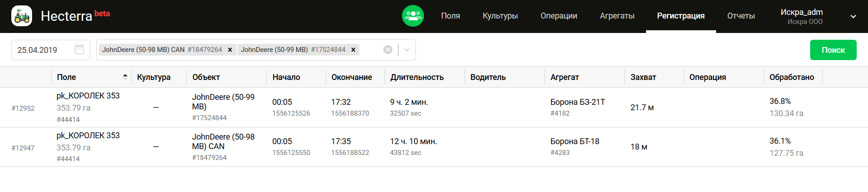
Task: Clear all selected objects in filter
Action: click(387, 50)
